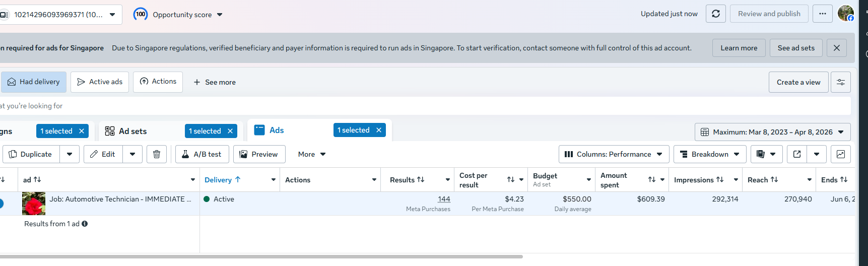
Task: Click the horizontal scrollbar at the bottom
Action: 261,256
